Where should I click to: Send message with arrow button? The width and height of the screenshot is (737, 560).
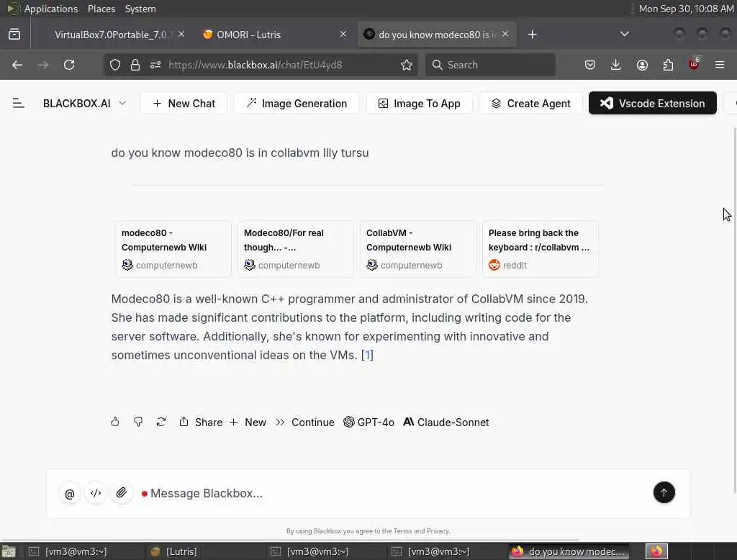pyautogui.click(x=664, y=492)
